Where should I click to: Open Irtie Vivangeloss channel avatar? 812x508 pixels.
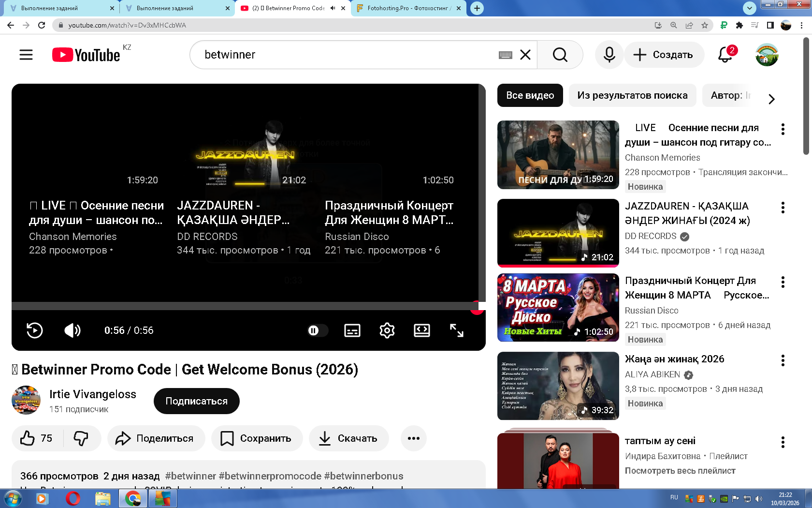coord(26,400)
